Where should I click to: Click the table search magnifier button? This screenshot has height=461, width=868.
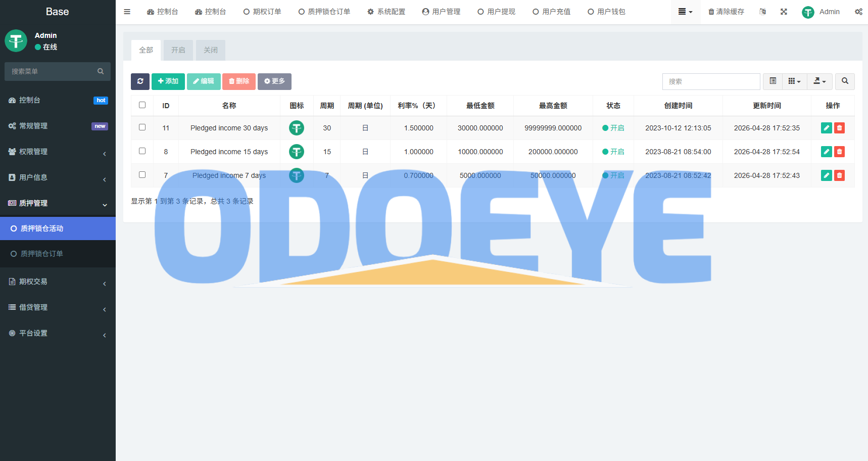coord(845,81)
